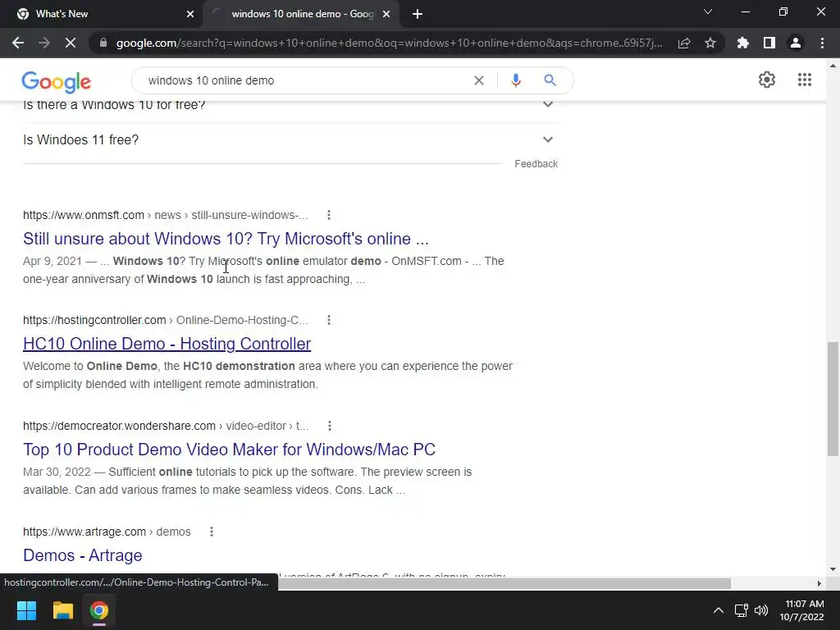This screenshot has width=840, height=630.
Task: Click the vertical scrollbar thumb
Action: click(833, 399)
